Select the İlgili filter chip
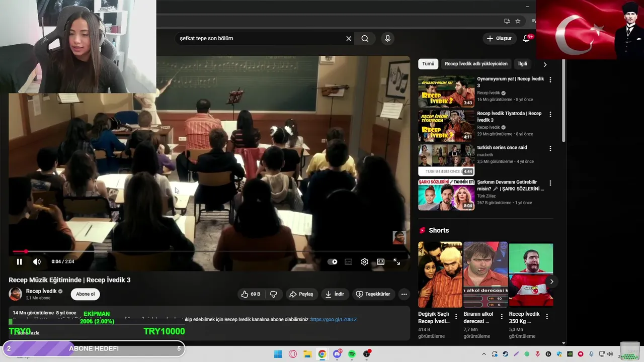644x362 pixels. [x=523, y=64]
